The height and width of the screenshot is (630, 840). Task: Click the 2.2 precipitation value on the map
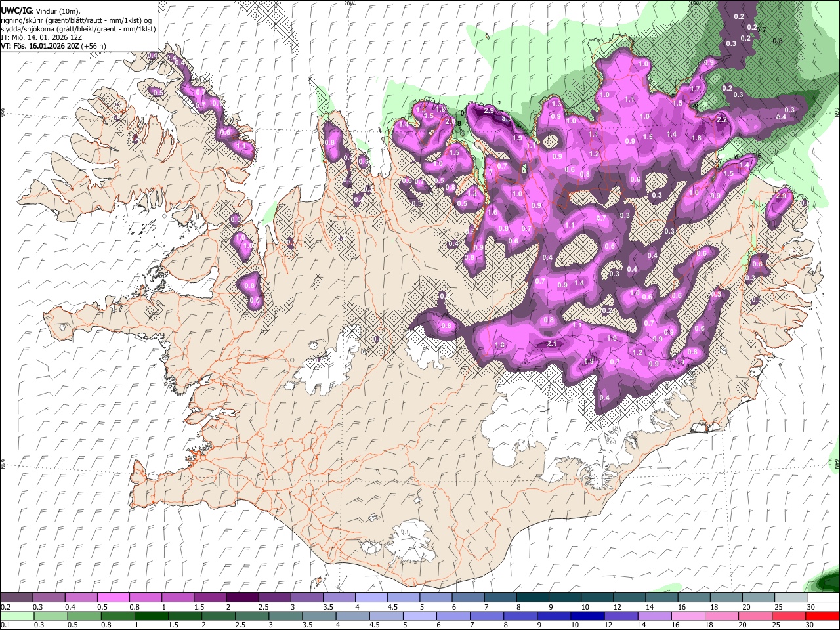[x=722, y=120]
